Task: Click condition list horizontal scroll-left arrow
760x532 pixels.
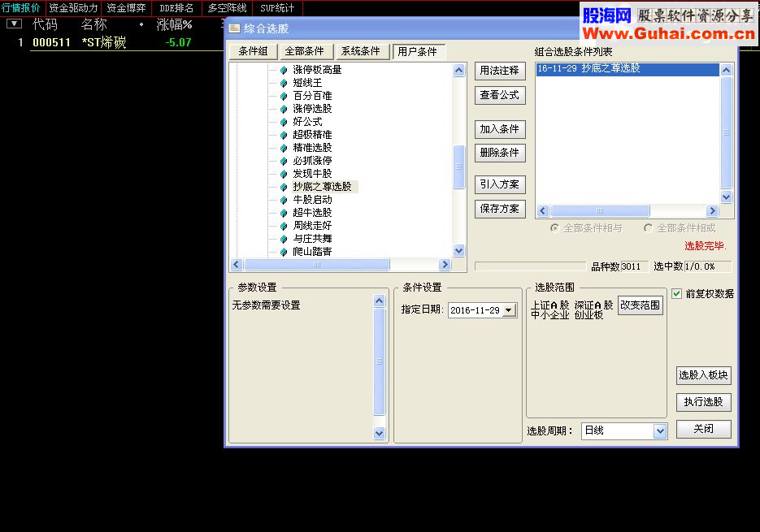Action: click(543, 210)
